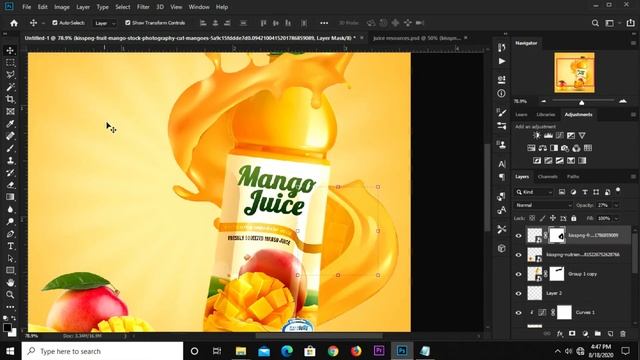Open the Opacity slider dropdown arrow
The height and width of the screenshot is (360, 640).
tap(616, 205)
